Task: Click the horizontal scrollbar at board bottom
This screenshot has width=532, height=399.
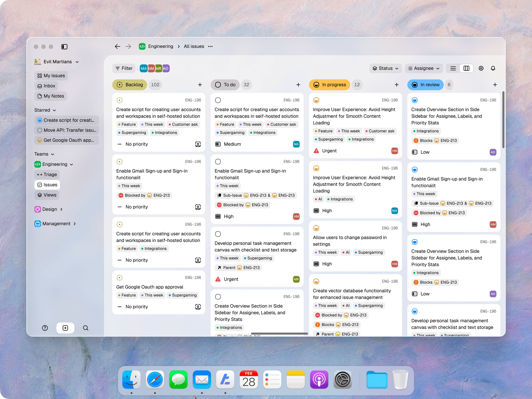Action: (x=279, y=334)
